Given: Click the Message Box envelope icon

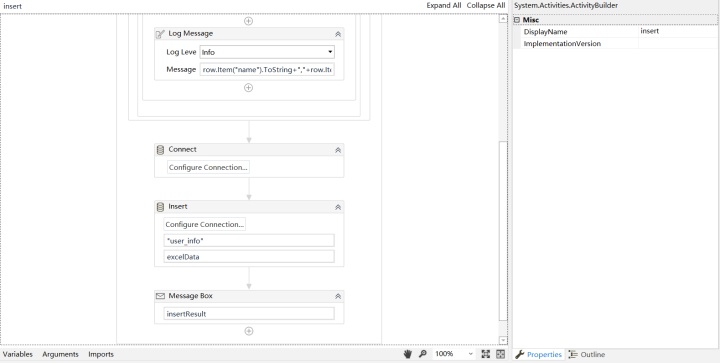Looking at the screenshot, I should pos(160,296).
